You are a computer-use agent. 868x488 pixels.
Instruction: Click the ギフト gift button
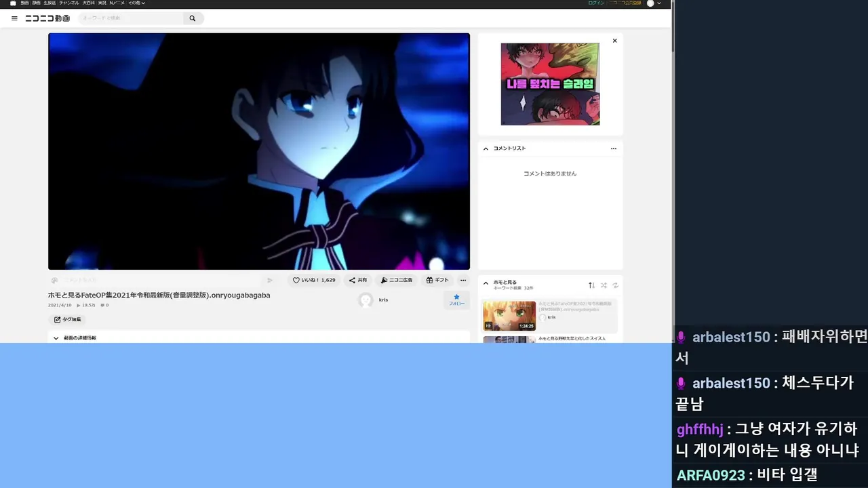[x=437, y=280]
